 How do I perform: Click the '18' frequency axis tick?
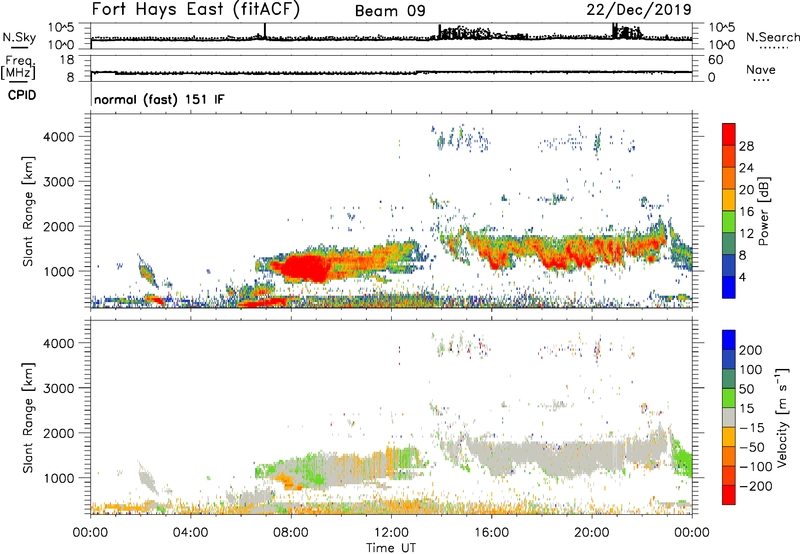pyautogui.click(x=67, y=60)
